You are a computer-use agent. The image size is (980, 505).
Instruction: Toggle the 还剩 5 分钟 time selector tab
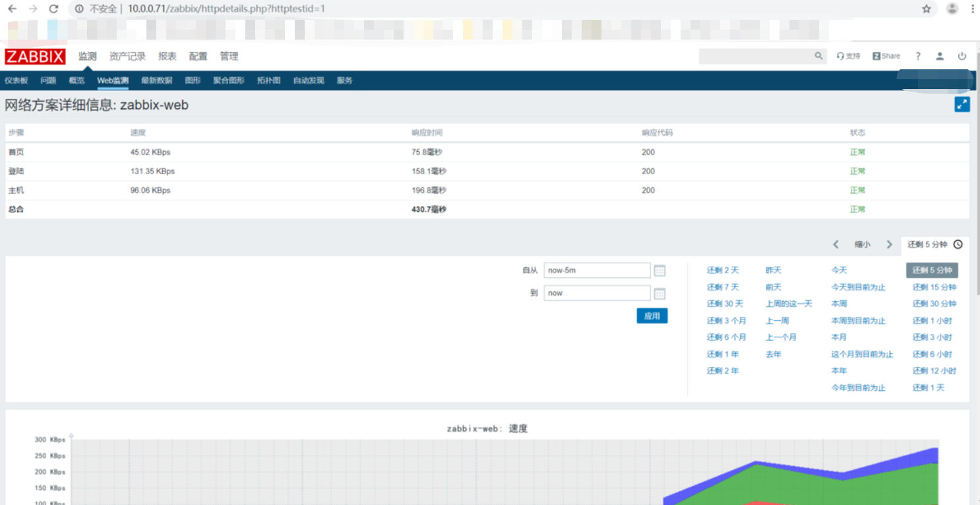934,245
